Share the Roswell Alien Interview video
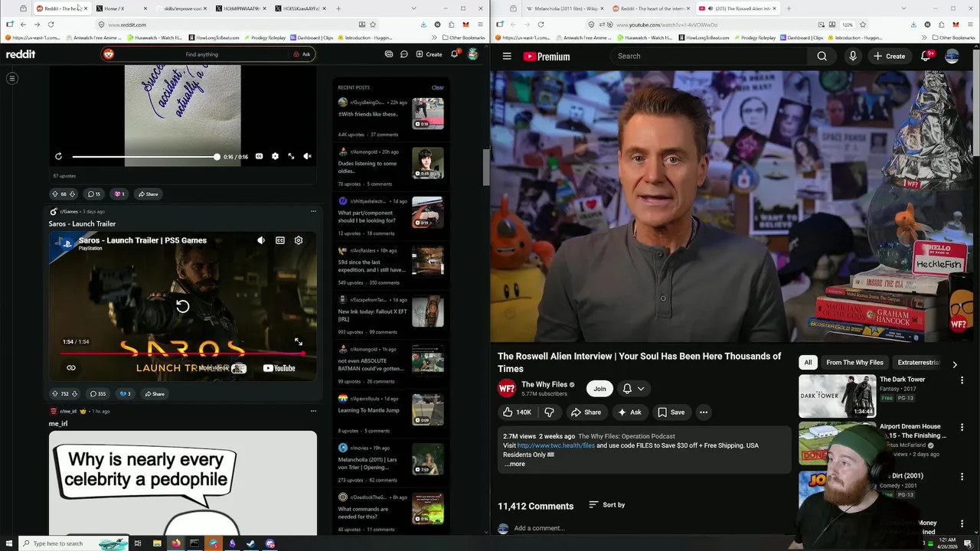Image resolution: width=980 pixels, height=551 pixels. (x=586, y=412)
